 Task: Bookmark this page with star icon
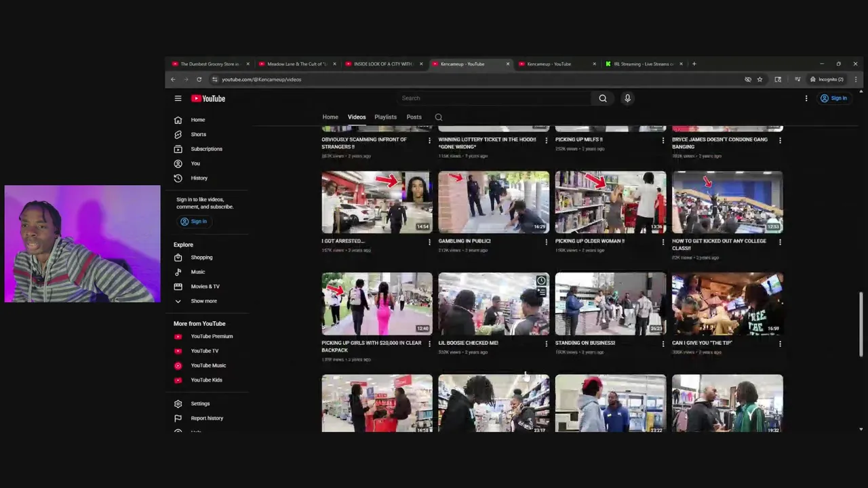(x=759, y=79)
